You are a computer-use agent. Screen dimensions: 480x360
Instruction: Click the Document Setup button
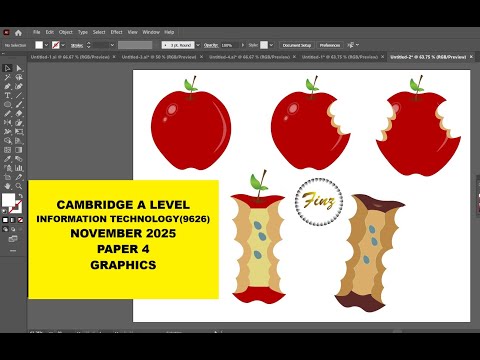click(x=297, y=45)
